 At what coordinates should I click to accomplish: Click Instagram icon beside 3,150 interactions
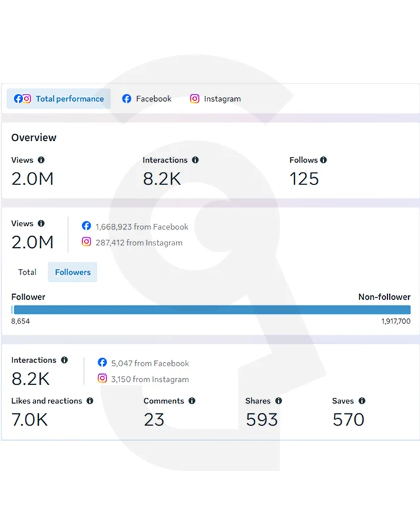102,379
